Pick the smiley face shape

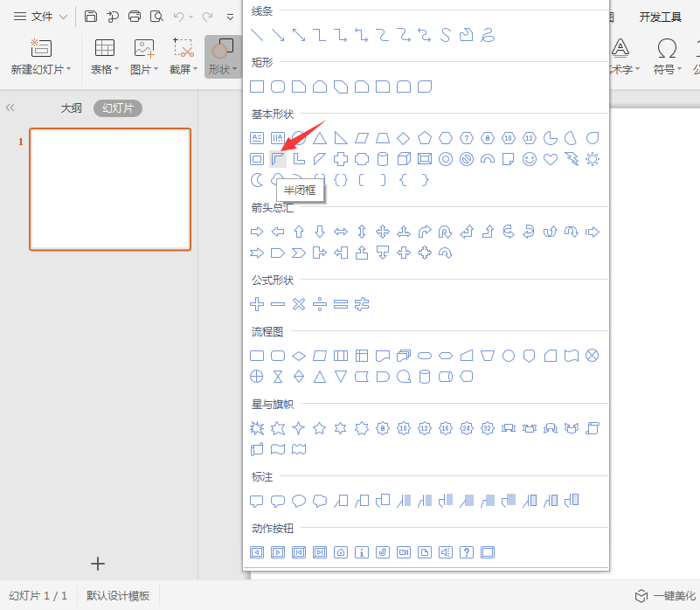tap(530, 159)
